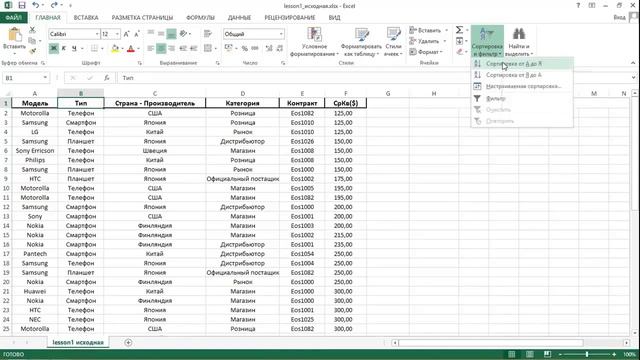Toggle align right

[171, 49]
